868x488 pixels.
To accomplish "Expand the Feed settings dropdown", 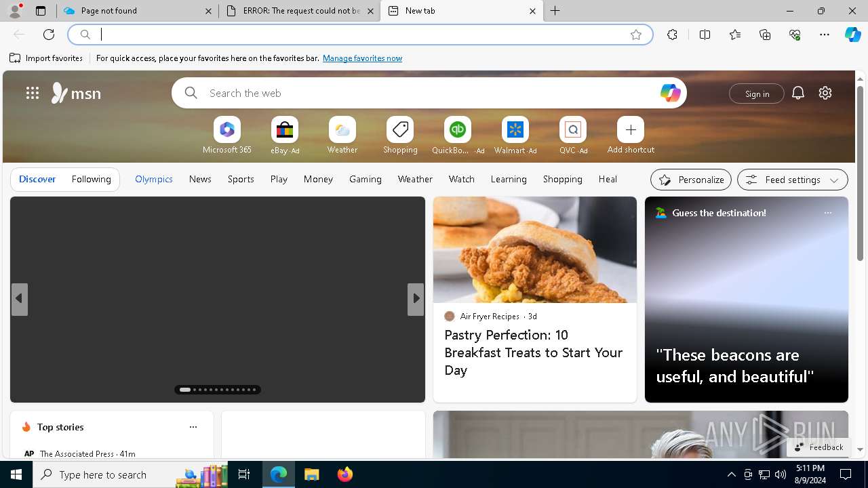I will (793, 180).
